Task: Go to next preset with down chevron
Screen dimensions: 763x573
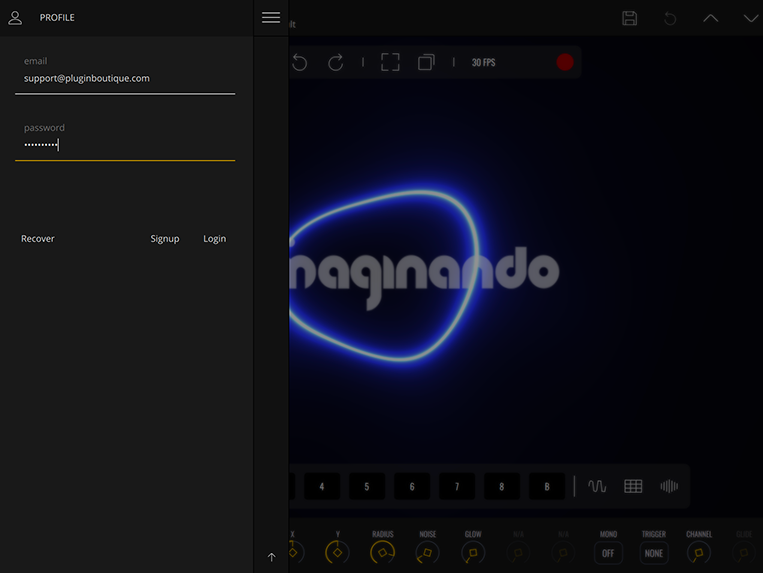Action: 750,18
